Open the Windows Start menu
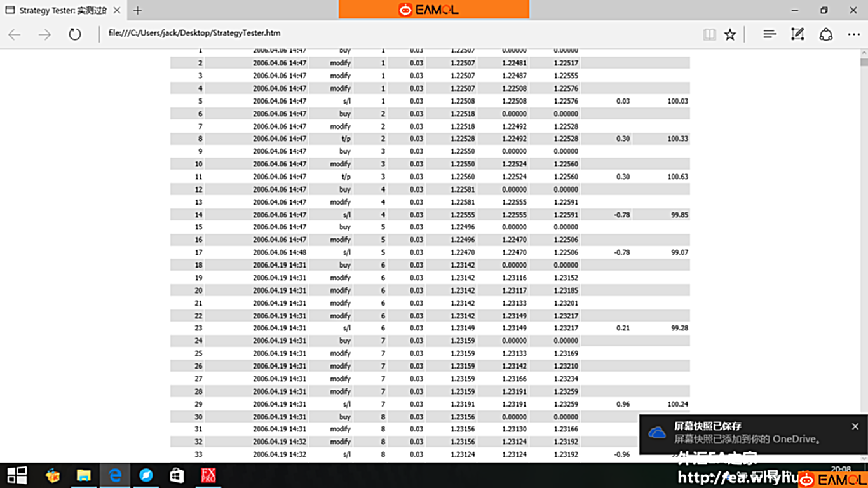The width and height of the screenshot is (868, 488). [17, 475]
